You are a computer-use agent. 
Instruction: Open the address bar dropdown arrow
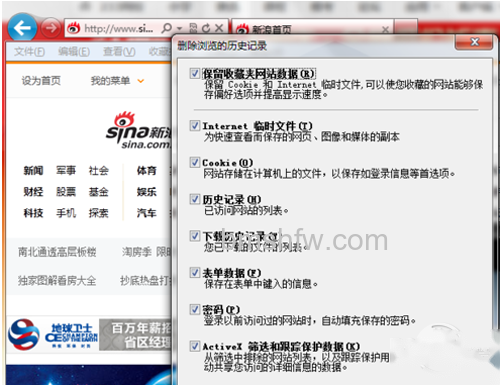click(x=180, y=29)
